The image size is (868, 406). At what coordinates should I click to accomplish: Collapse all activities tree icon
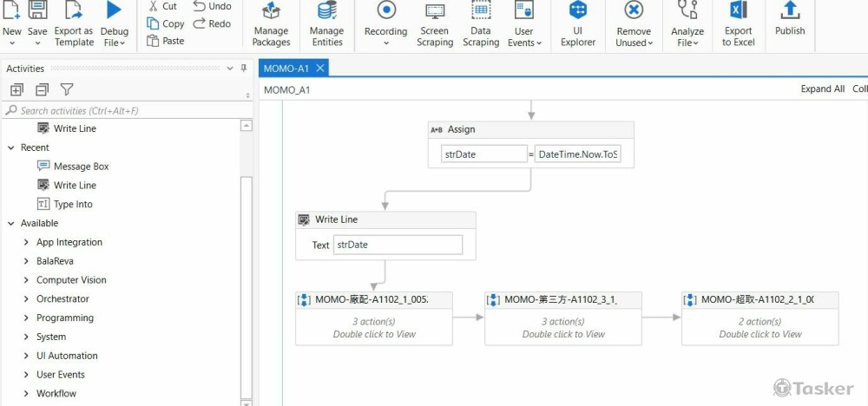(x=42, y=89)
